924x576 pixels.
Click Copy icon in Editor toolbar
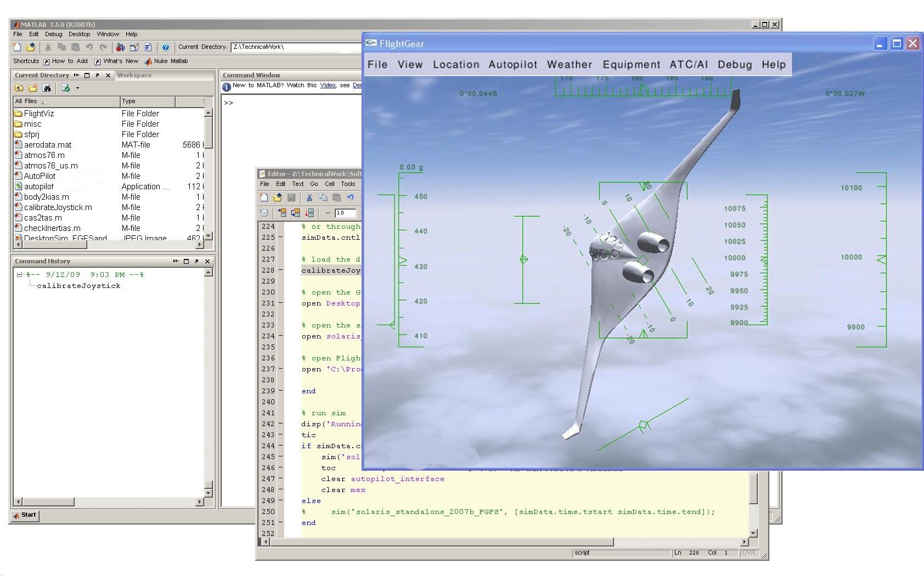pos(323,197)
